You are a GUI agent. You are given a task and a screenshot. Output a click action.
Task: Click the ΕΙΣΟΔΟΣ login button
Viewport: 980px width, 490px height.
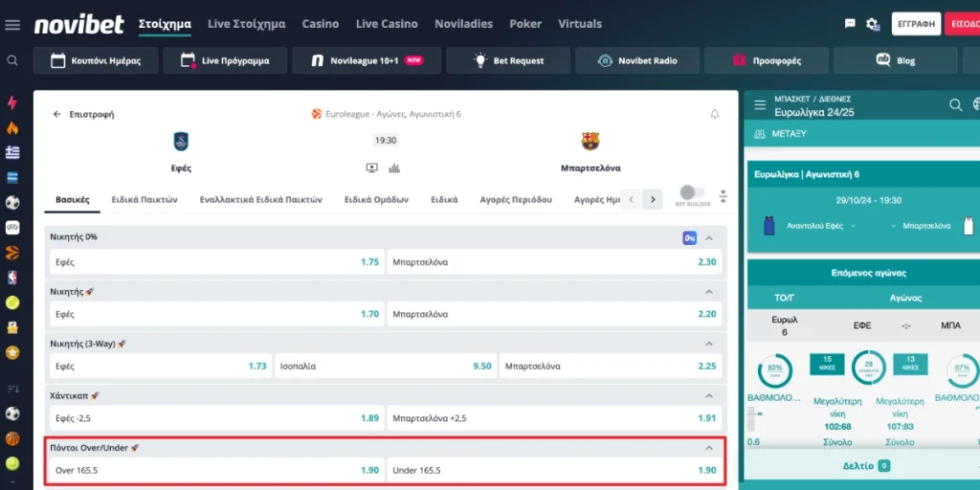click(x=963, y=24)
